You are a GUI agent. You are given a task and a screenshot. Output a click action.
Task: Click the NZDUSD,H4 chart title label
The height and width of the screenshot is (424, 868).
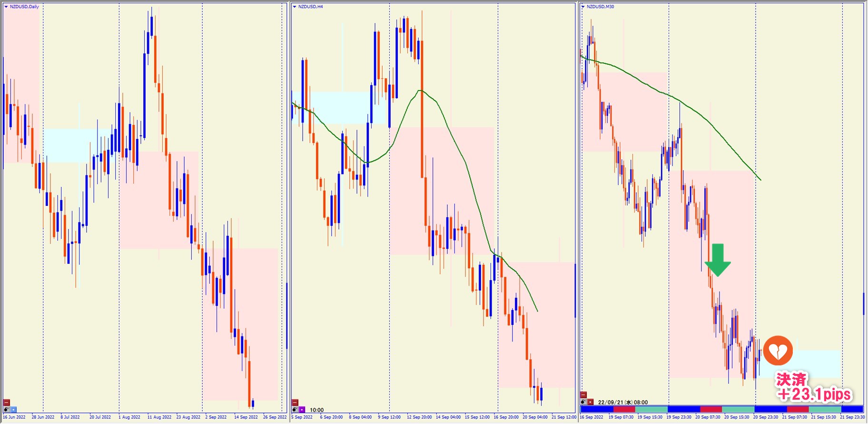[310, 7]
